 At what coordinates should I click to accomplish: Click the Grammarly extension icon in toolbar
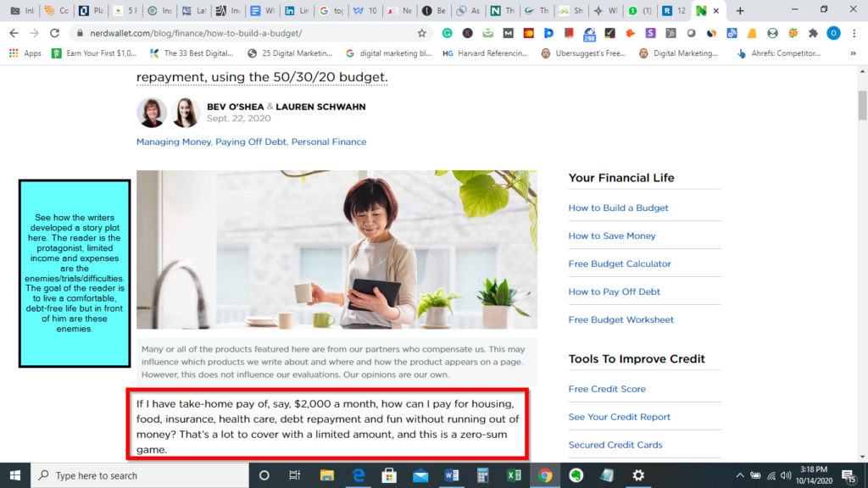click(447, 33)
